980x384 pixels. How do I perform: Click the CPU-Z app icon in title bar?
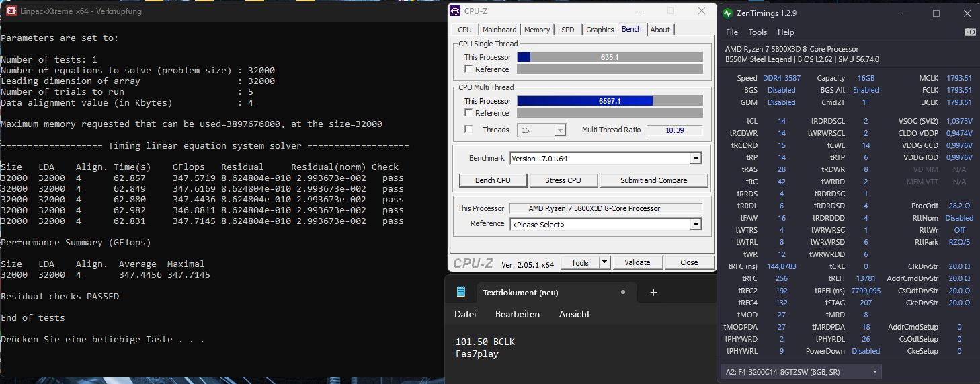455,11
